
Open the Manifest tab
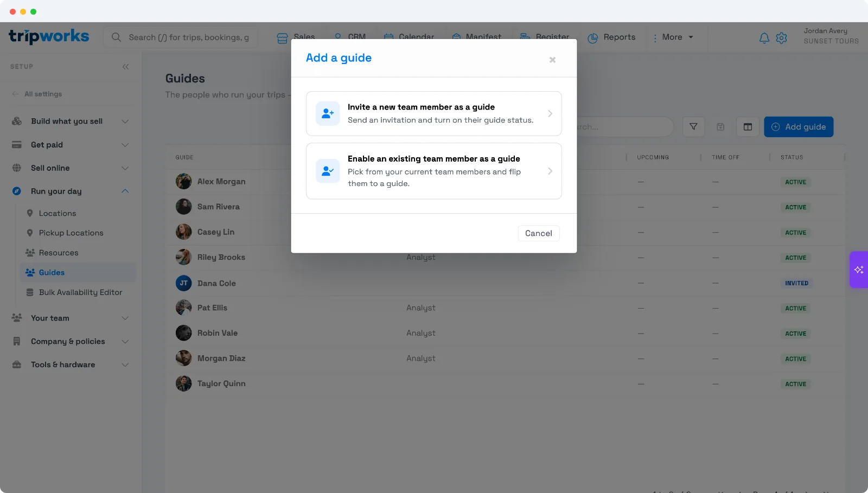[x=476, y=37]
